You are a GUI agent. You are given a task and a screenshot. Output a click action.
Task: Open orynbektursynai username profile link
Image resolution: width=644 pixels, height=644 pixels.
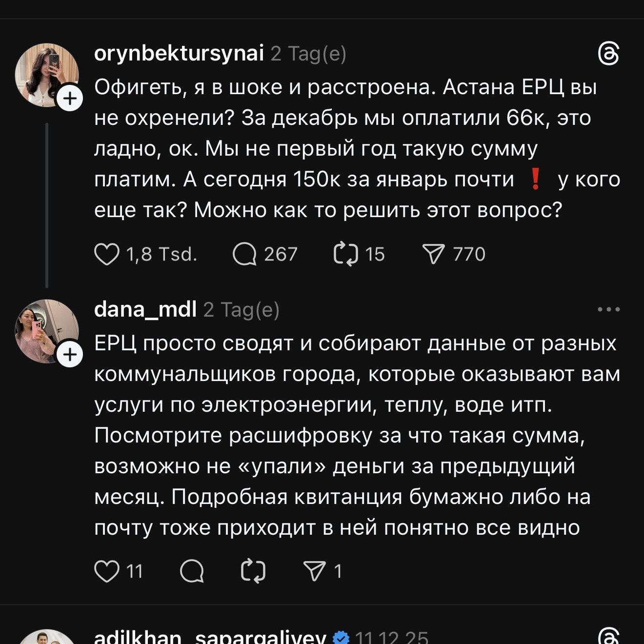[x=179, y=53]
